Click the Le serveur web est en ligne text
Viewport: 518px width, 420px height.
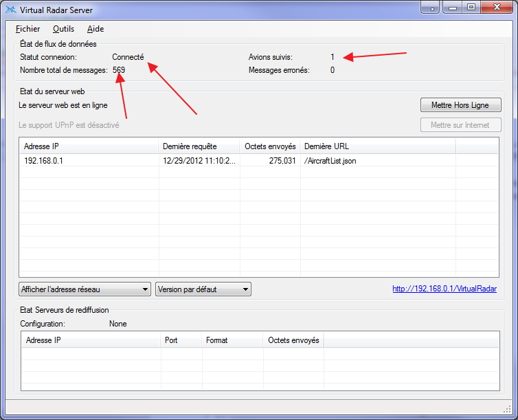[63, 105]
